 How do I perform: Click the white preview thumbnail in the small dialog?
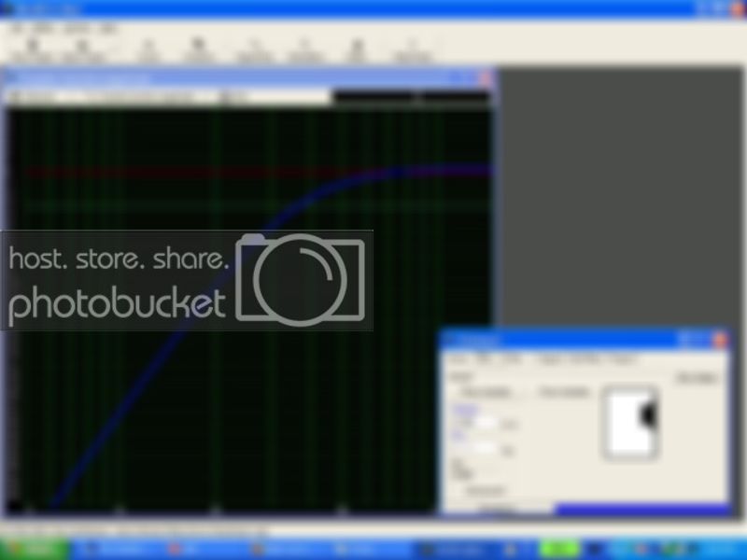click(630, 423)
